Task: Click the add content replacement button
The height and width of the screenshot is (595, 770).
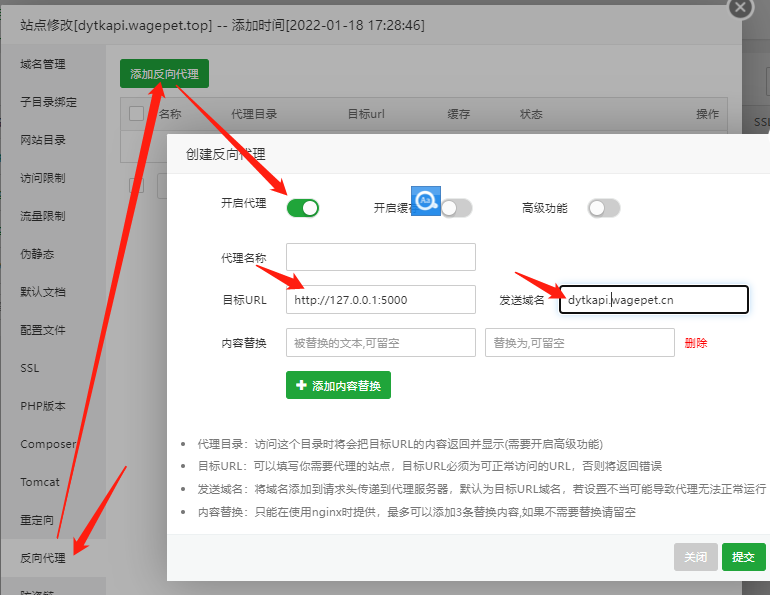Action: (x=338, y=385)
